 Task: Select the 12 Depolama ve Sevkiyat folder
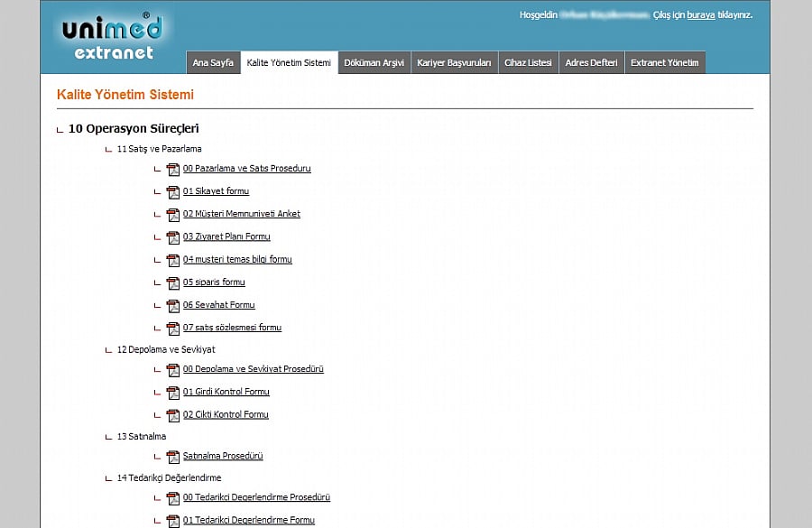pos(166,350)
